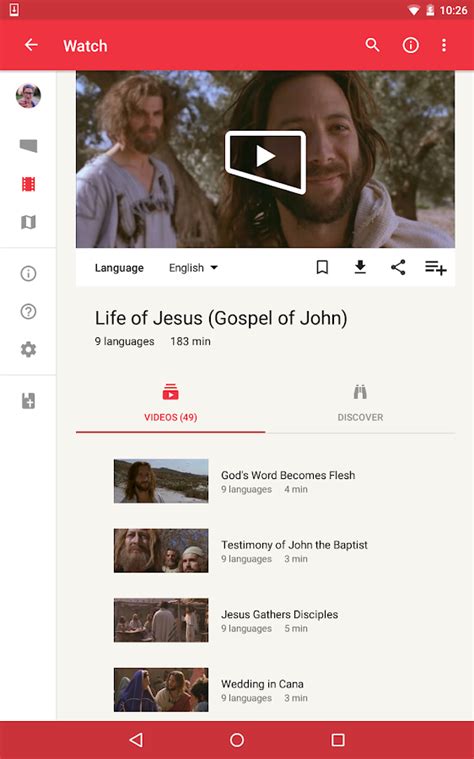474x759 pixels.
Task: Tap the Language label
Action: [x=119, y=268]
